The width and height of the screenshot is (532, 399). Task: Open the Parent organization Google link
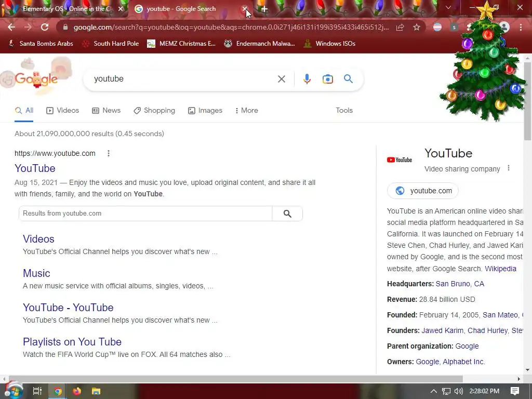[x=467, y=346]
